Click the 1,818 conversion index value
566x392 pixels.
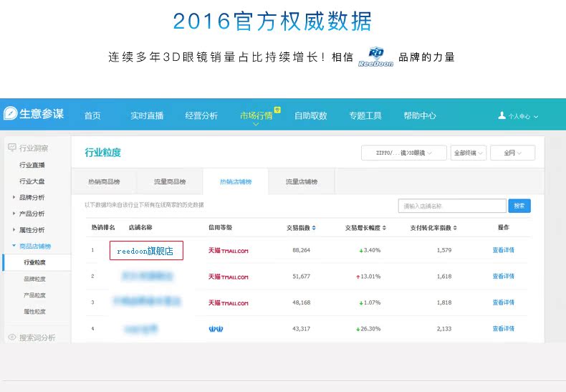(x=444, y=302)
